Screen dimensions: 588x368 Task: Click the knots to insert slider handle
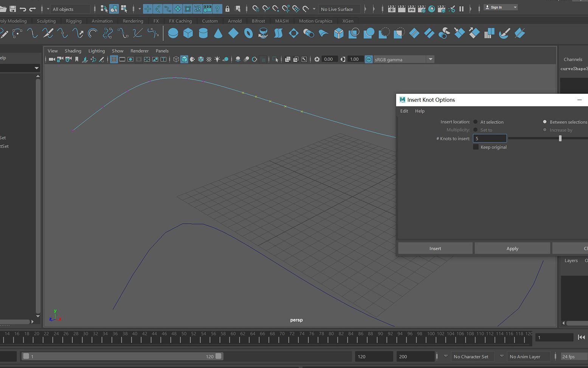click(x=560, y=139)
